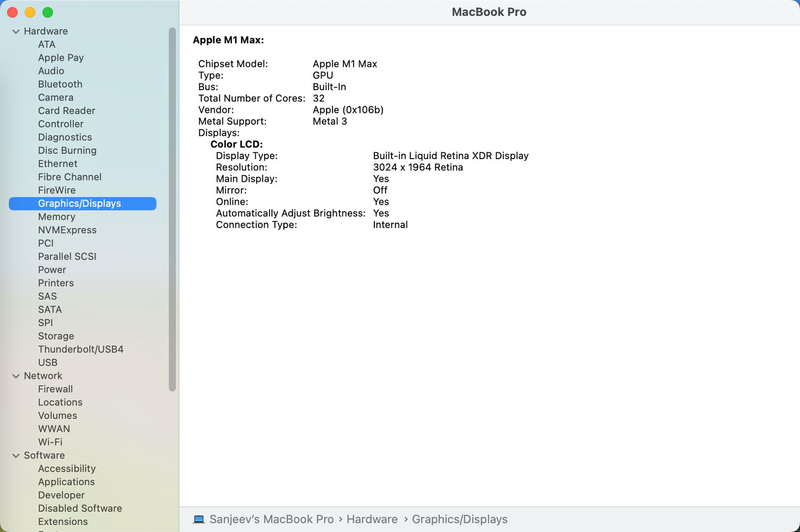Select Controller in the sidebar
The height and width of the screenshot is (532, 800).
coord(61,124)
